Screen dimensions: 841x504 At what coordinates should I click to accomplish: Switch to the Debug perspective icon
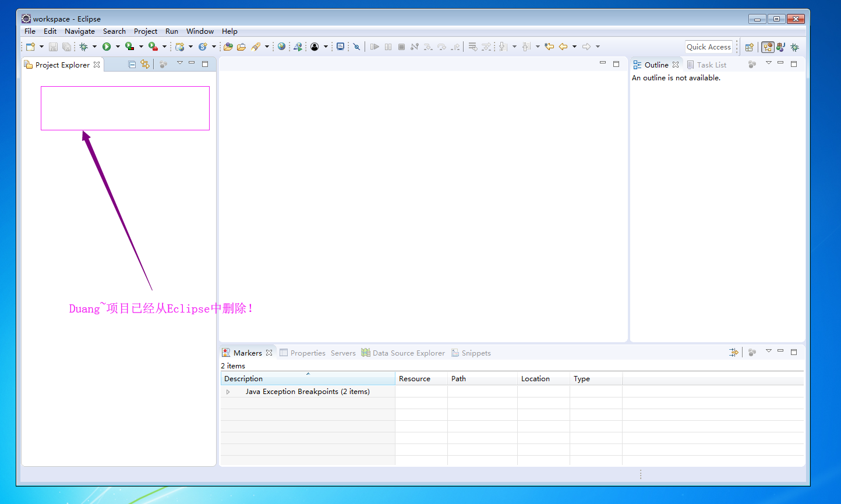tap(795, 47)
